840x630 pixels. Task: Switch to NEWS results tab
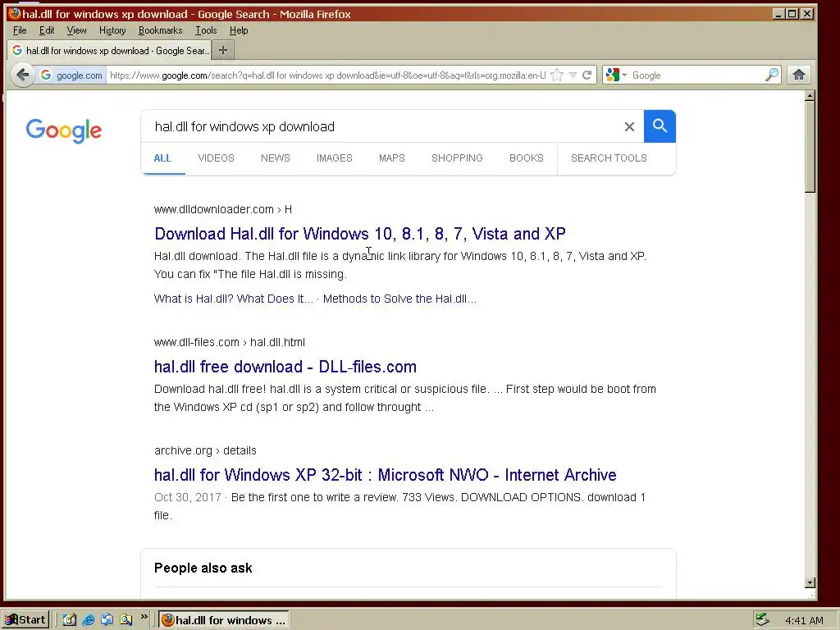point(276,158)
